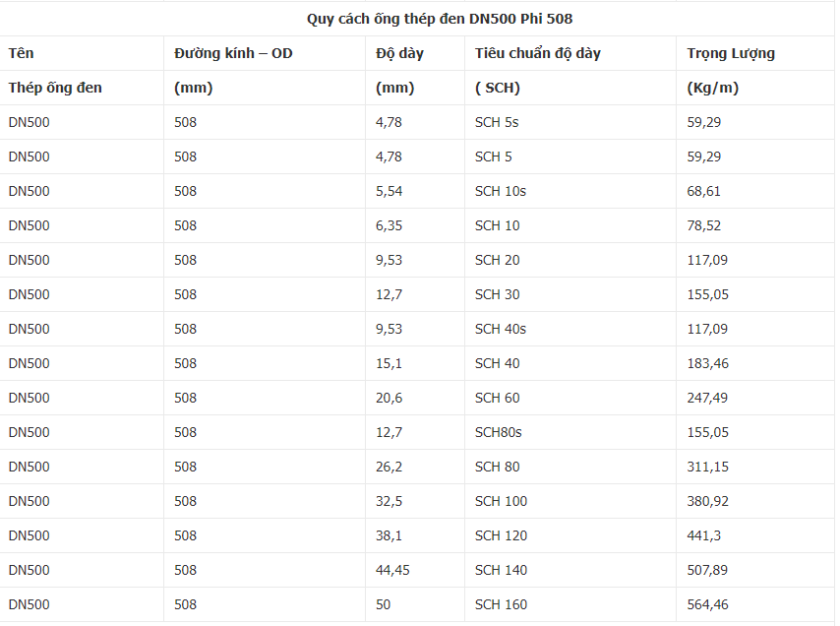Screen dimensions: 840x626
Task: Click the 'Độ dày' column header
Action: (399, 53)
